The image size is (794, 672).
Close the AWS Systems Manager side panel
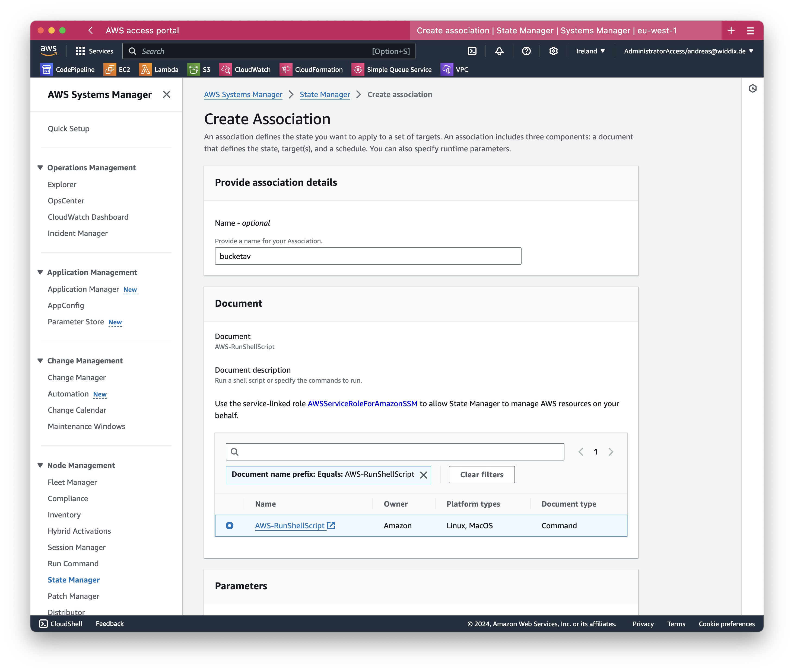coord(167,94)
